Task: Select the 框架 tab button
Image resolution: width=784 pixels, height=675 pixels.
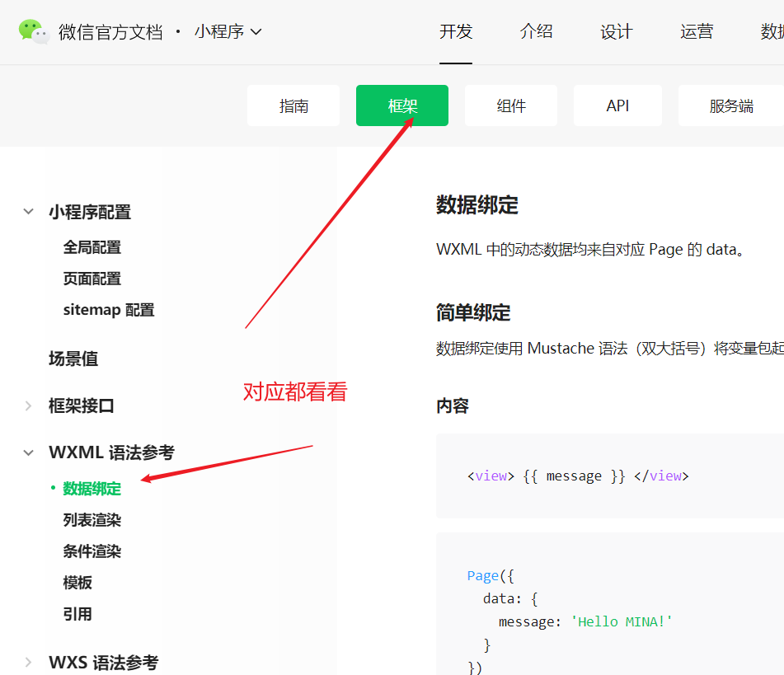Action: pos(401,105)
